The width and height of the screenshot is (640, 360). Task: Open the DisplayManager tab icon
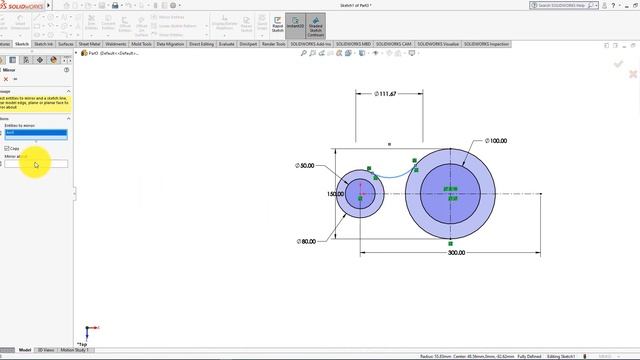tap(53, 60)
